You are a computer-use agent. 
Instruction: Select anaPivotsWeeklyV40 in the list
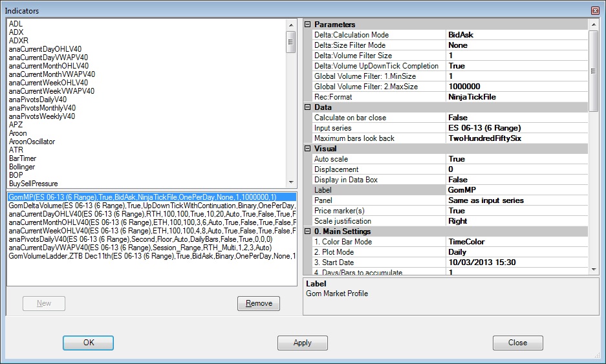42,116
